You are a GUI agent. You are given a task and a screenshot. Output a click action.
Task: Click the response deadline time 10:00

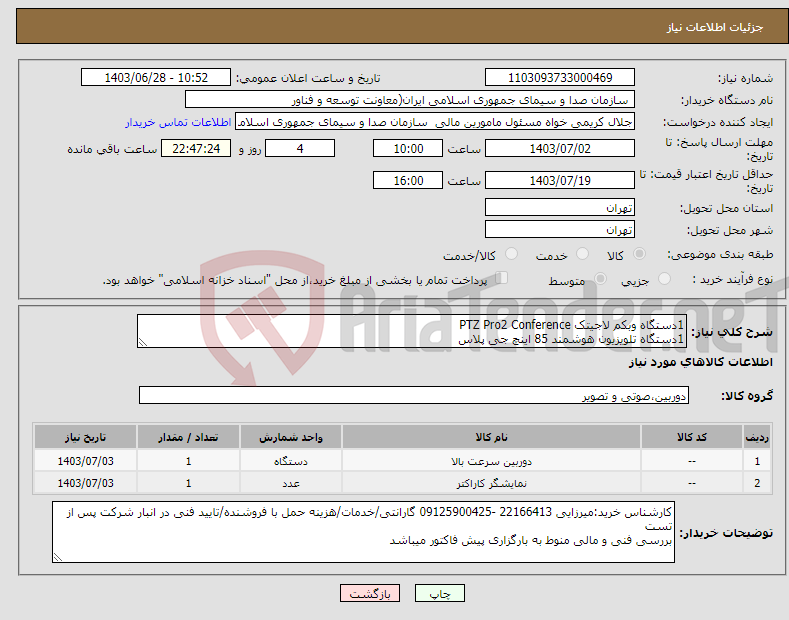[408, 148]
